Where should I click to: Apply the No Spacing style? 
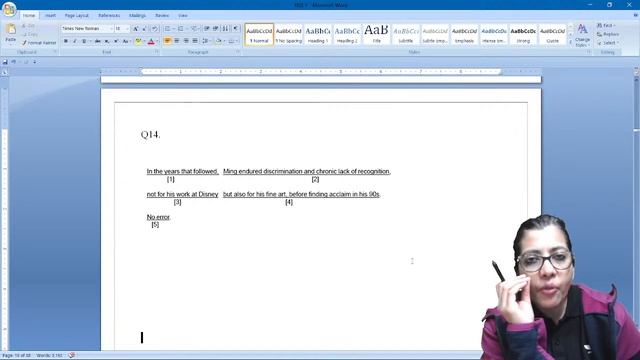pos(289,34)
